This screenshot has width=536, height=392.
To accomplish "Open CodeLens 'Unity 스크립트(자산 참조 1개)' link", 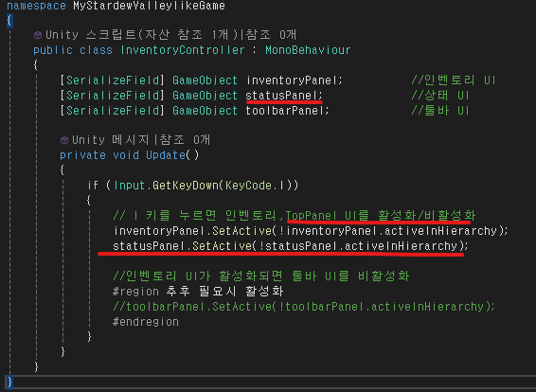I will 142,35.
